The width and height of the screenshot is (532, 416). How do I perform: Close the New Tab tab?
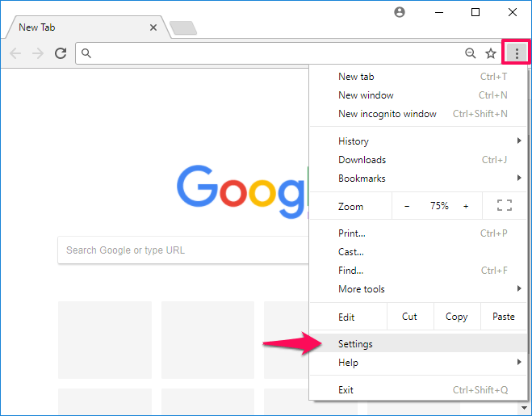tap(153, 27)
